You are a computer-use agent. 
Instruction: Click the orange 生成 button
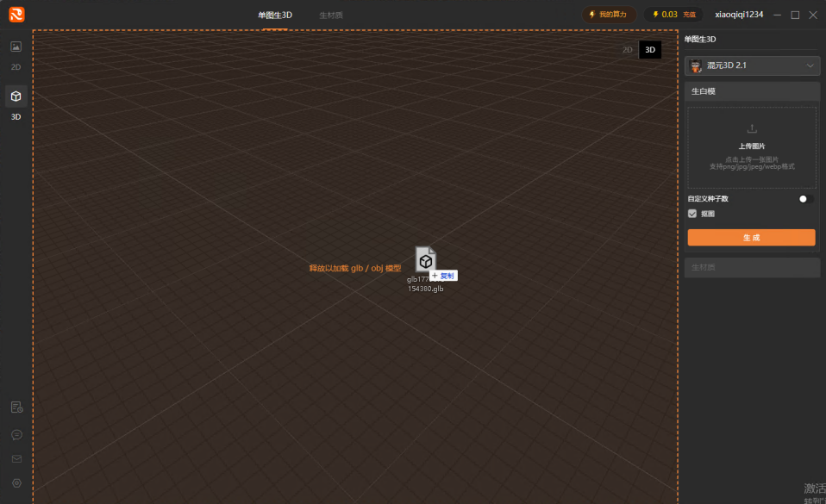(751, 238)
